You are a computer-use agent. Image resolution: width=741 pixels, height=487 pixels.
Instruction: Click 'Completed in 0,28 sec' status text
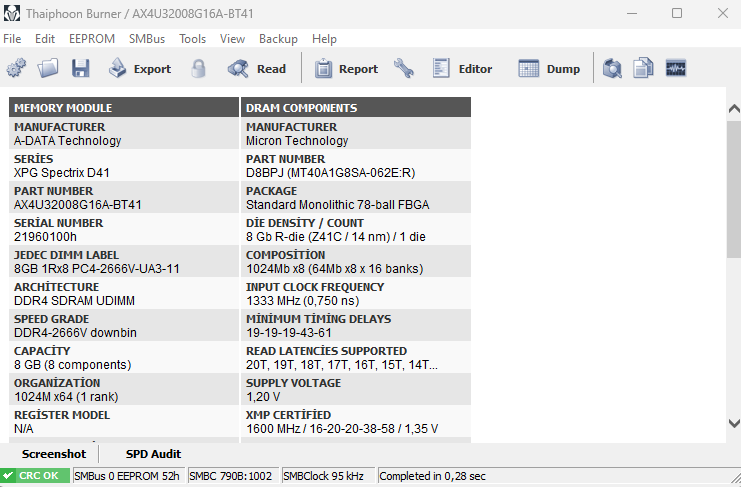[432, 476]
